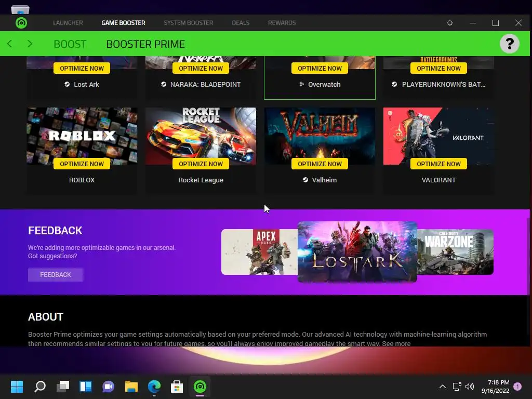Click the Overwatch title label
This screenshot has height=399, width=532.
tap(324, 85)
